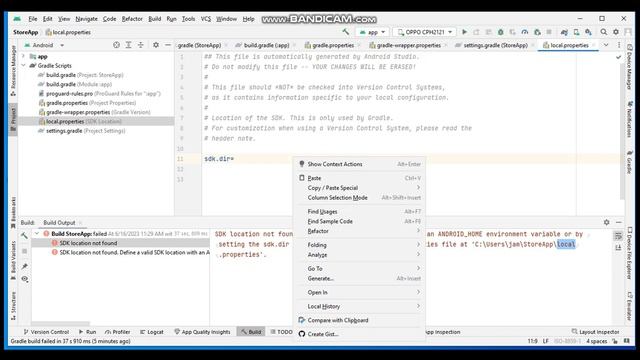Click '4 spaces' indent in status bar
The width and height of the screenshot is (640, 360).
click(x=597, y=341)
